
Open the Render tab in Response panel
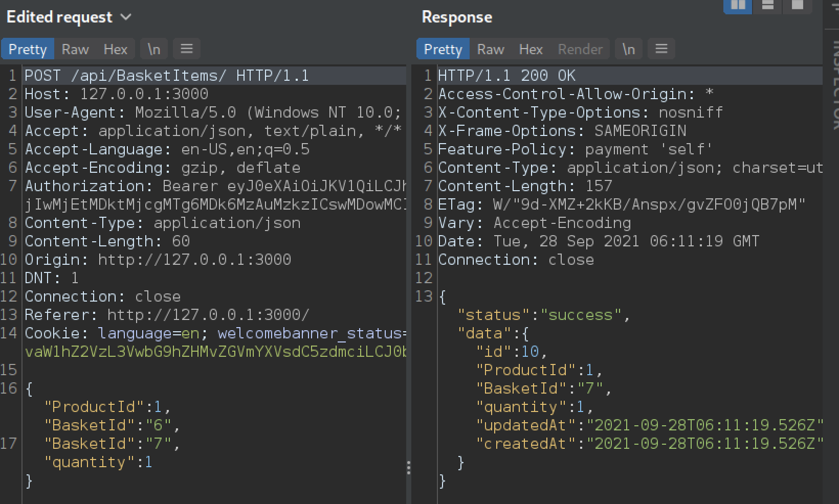click(x=580, y=49)
